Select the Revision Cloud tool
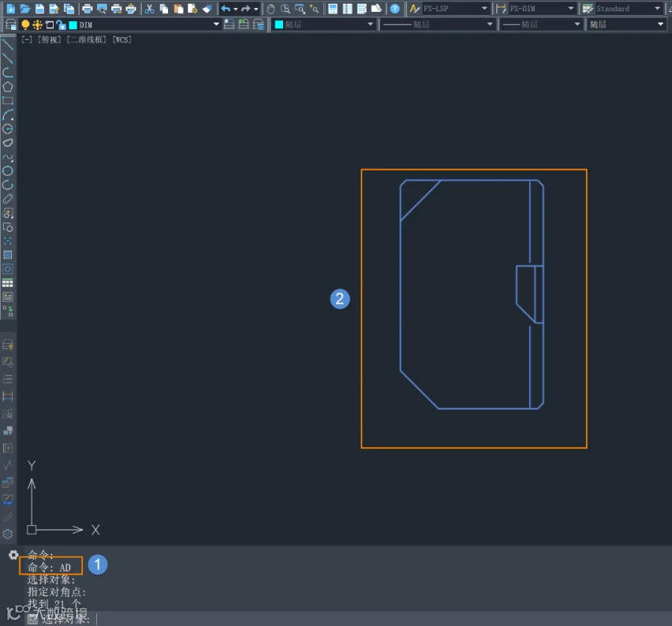Screen dimensions: 672x626 pyautogui.click(x=7, y=143)
